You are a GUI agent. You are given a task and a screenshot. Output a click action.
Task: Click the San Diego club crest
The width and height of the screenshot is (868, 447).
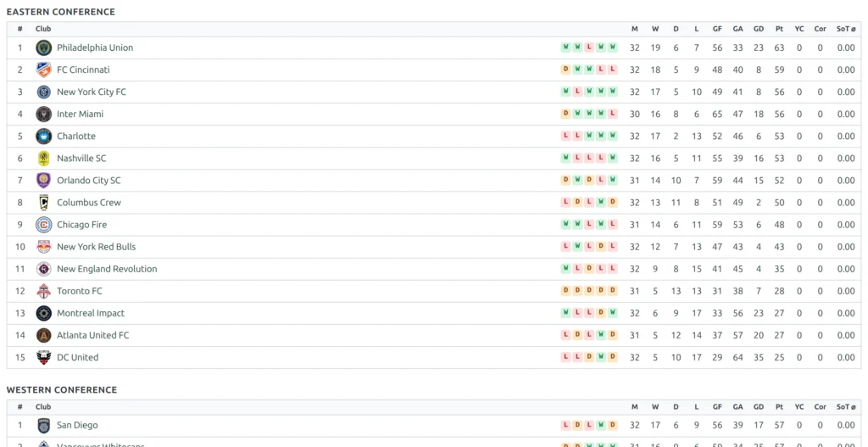44,426
